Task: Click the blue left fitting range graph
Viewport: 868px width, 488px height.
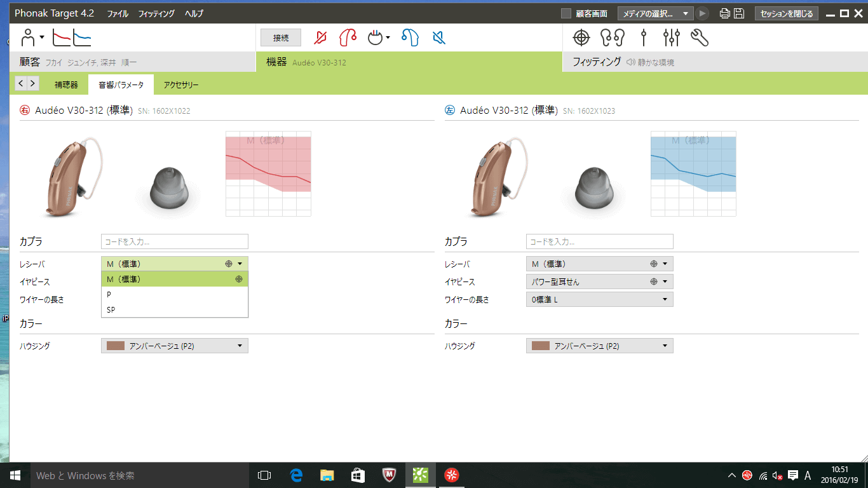Action: click(693, 173)
